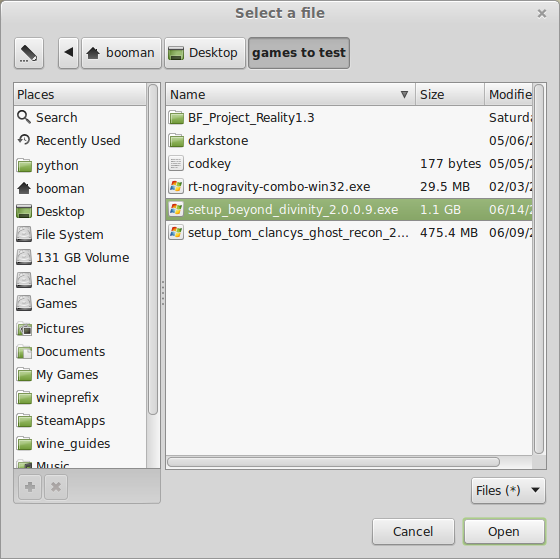This screenshot has width=560, height=559.
Task: Go to the Desktop path button
Action: (205, 53)
